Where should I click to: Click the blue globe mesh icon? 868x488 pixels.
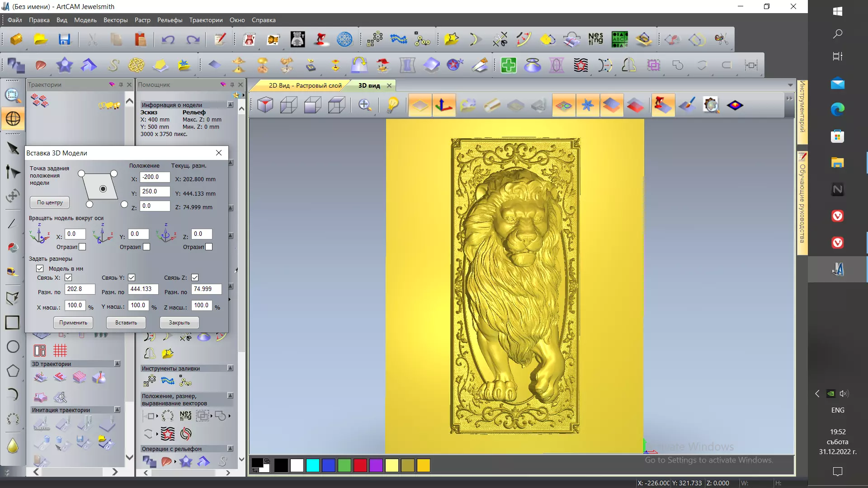tap(344, 39)
